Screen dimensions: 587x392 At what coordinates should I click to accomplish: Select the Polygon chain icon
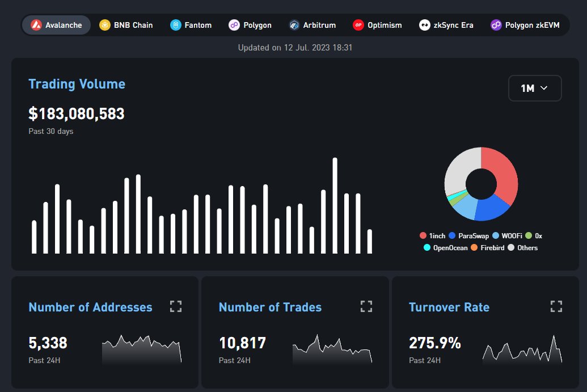pos(233,24)
